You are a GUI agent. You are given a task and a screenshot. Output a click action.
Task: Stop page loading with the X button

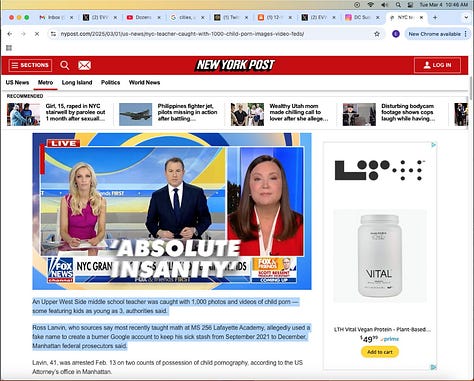pyautogui.click(x=37, y=34)
